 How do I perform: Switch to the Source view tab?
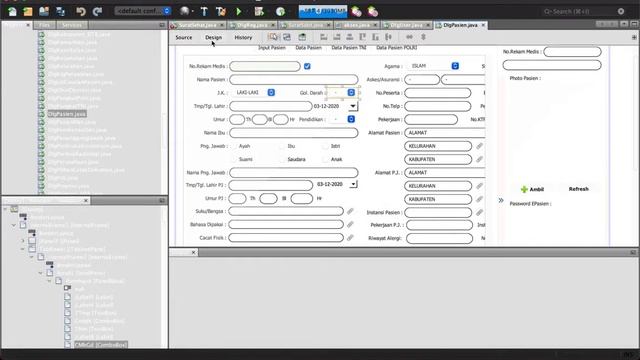[x=184, y=38]
